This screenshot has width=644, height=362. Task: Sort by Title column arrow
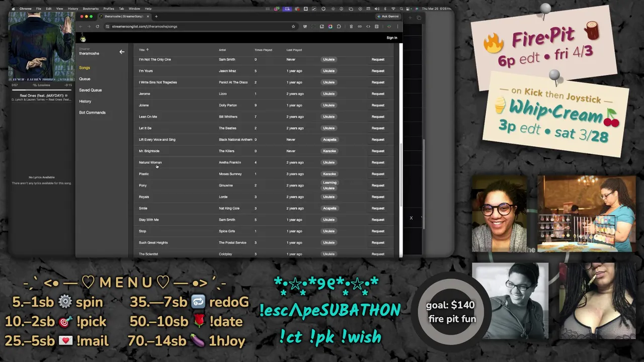click(x=147, y=50)
